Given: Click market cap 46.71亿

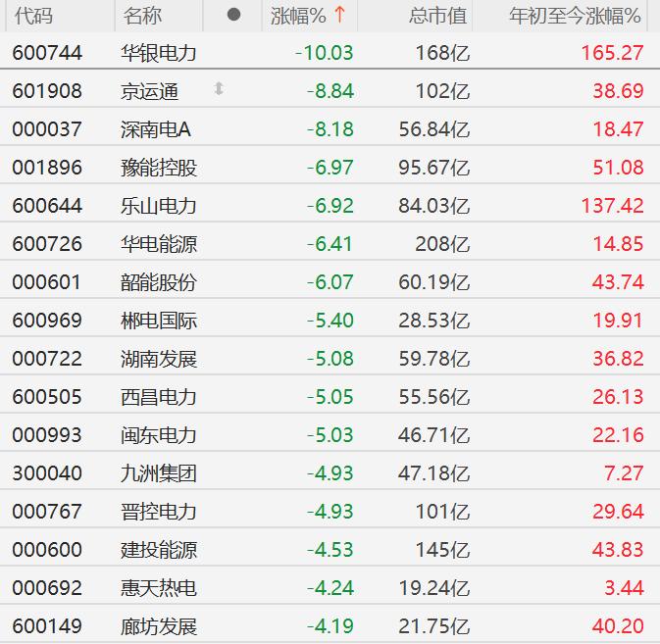Looking at the screenshot, I should (434, 435).
